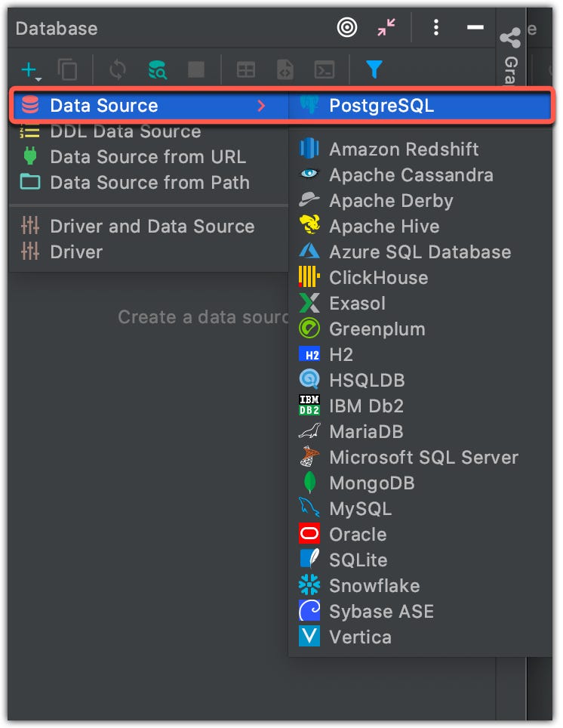The image size is (563, 728).
Task: Choose Driver and Data Source
Action: [149, 226]
